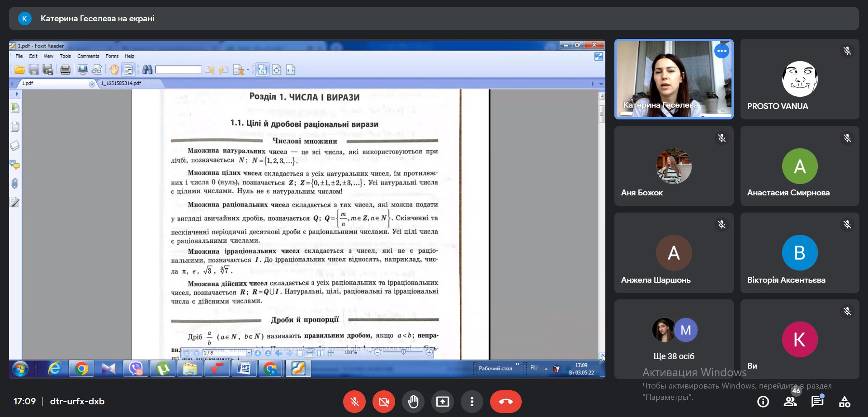
Task: Open the Comments menu in Foxit Reader
Action: [x=88, y=56]
